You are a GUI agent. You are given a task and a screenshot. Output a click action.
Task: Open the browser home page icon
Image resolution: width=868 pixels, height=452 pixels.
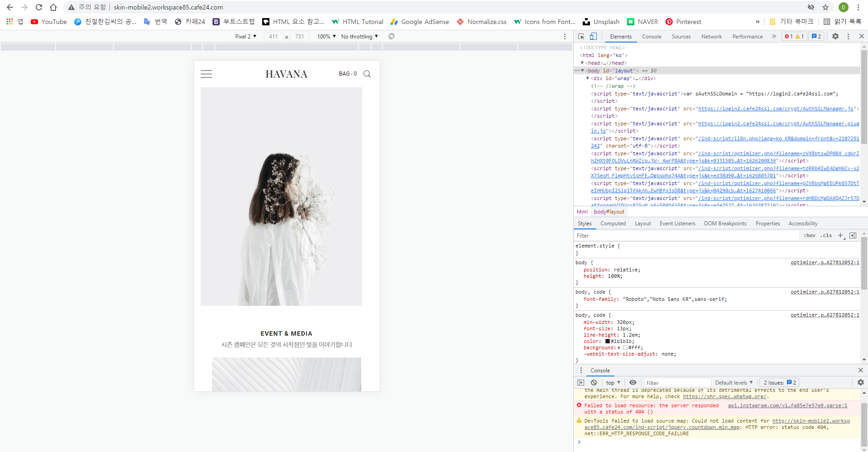pos(53,7)
